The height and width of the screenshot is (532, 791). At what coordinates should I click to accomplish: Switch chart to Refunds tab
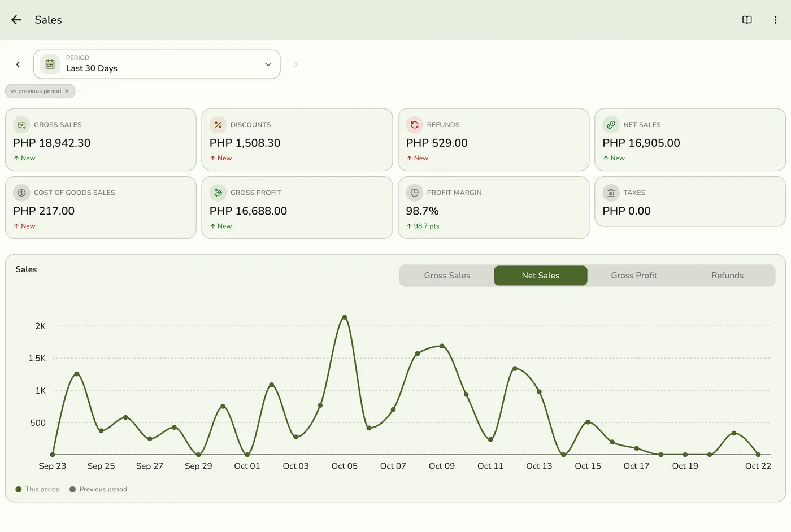pyautogui.click(x=727, y=276)
